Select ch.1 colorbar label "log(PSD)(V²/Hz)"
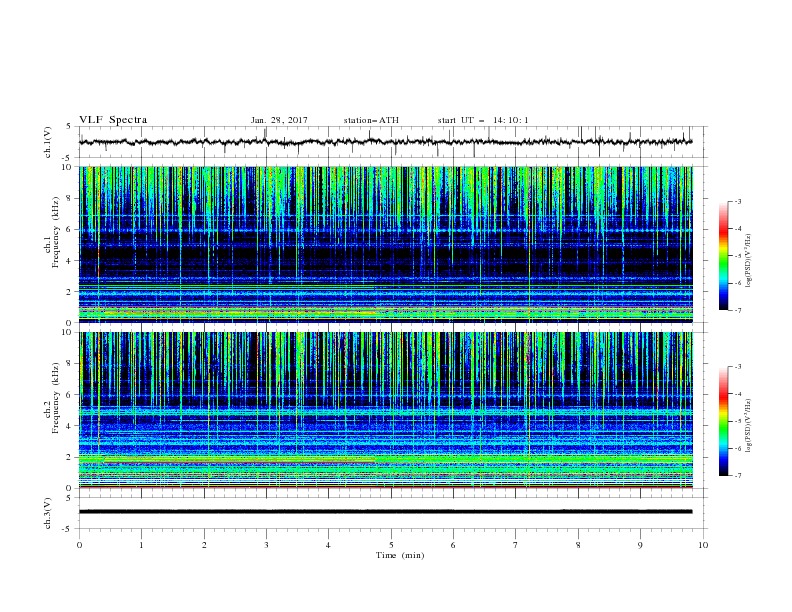792x612 pixels. (x=749, y=261)
